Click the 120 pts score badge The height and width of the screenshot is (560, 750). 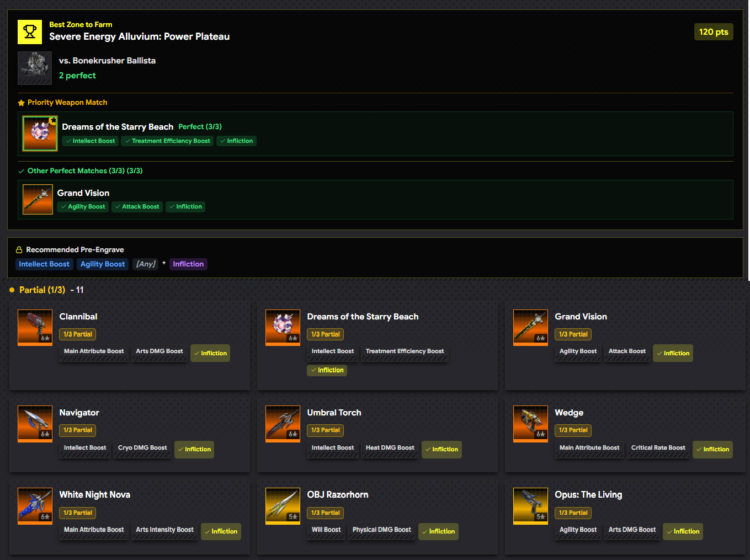pyautogui.click(x=714, y=32)
